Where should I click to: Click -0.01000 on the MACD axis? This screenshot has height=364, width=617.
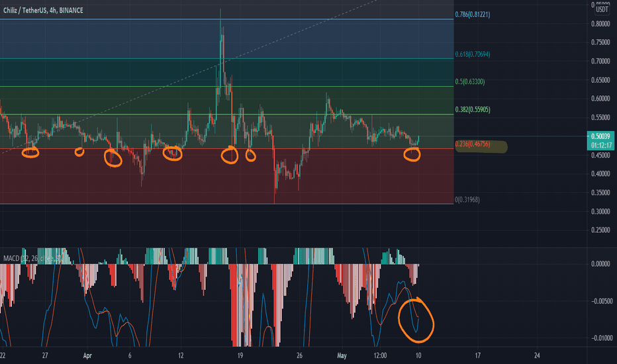tap(602, 338)
